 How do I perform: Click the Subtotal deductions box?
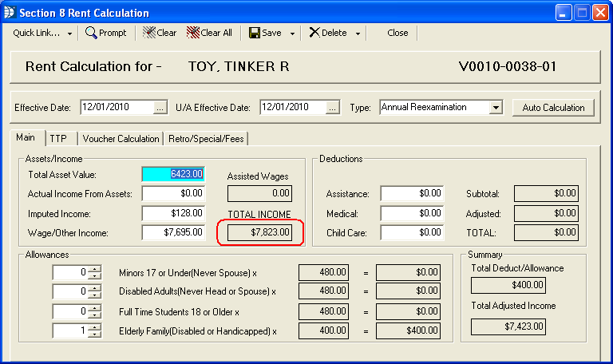(x=546, y=193)
